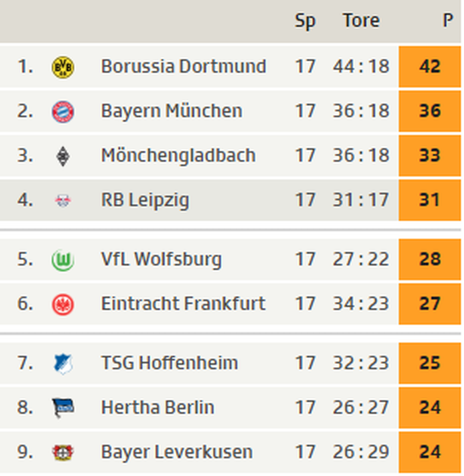
Task: Click Hoffenheim's 32:23 goals value
Action: click(361, 363)
